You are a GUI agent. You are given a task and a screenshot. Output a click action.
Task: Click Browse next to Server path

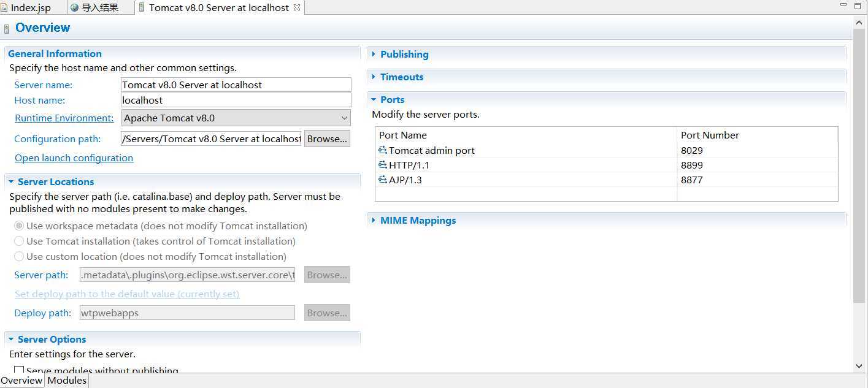pos(327,275)
